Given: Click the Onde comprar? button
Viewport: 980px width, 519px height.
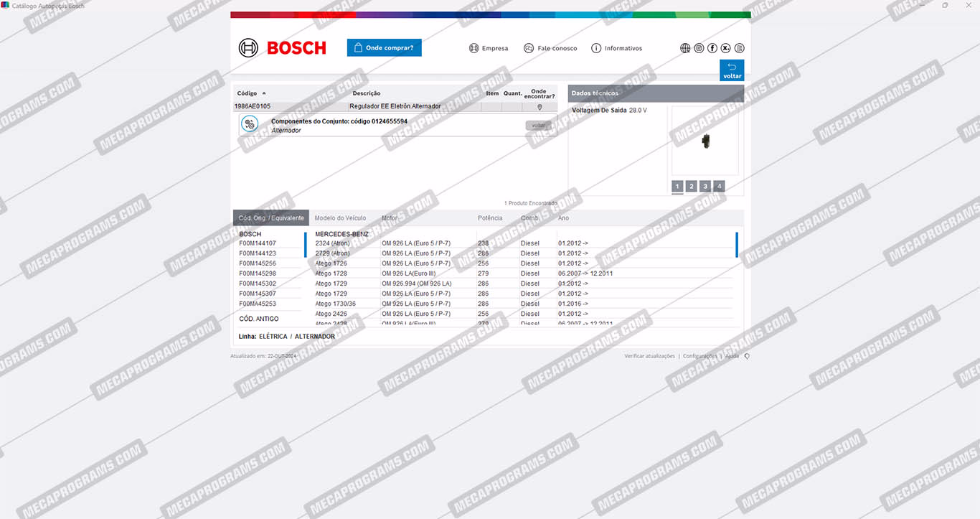Looking at the screenshot, I should click(384, 48).
